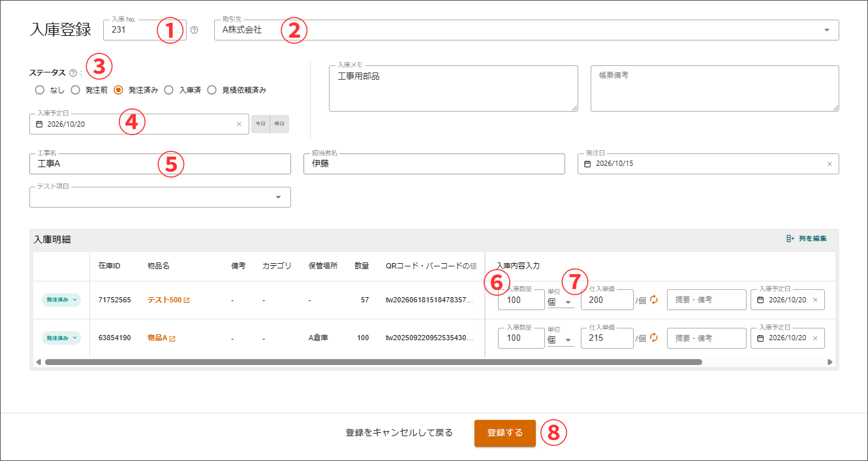Open the テスト500 item link

coord(164,300)
